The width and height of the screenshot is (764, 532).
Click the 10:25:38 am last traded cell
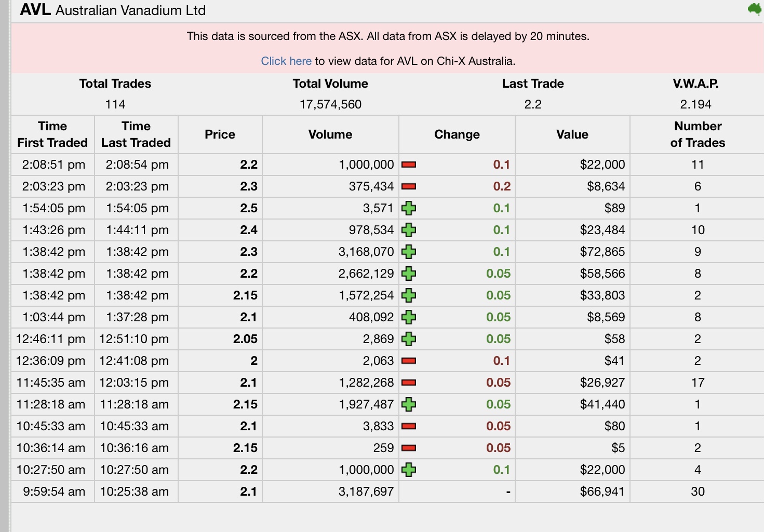[136, 492]
